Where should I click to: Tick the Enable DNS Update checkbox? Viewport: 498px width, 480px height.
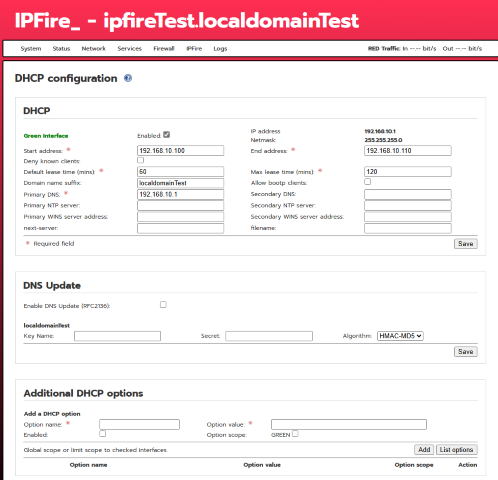(163, 305)
